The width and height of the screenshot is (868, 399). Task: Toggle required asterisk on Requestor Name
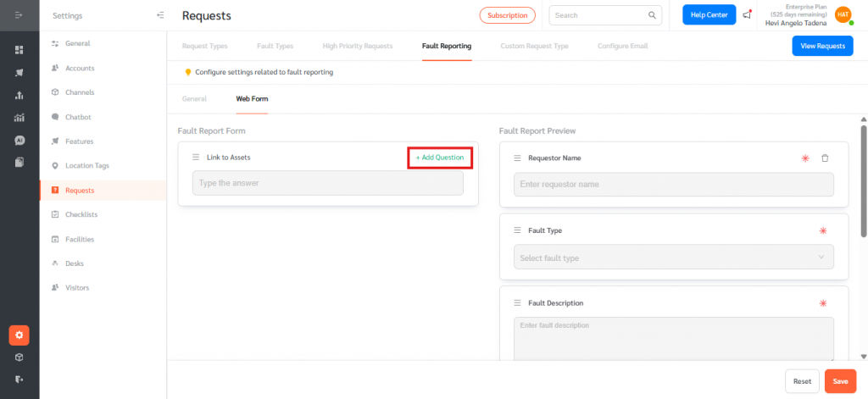click(804, 158)
